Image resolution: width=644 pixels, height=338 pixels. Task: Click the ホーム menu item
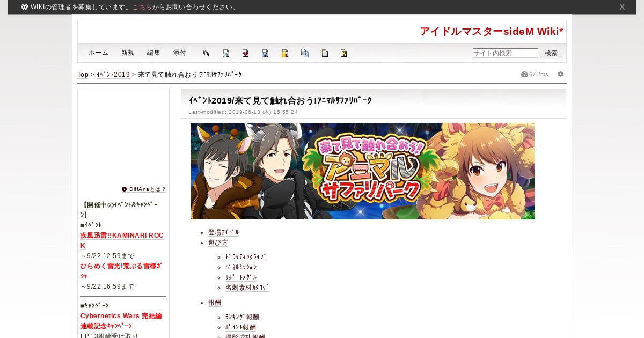click(98, 53)
